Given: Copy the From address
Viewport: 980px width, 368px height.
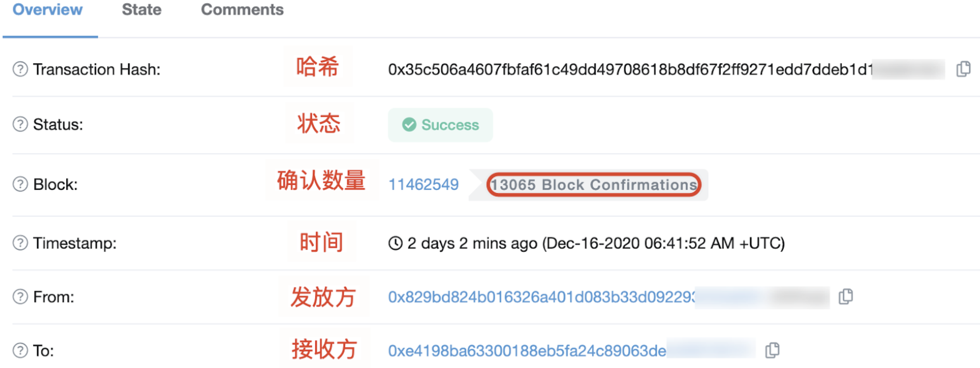Looking at the screenshot, I should pyautogui.click(x=846, y=297).
